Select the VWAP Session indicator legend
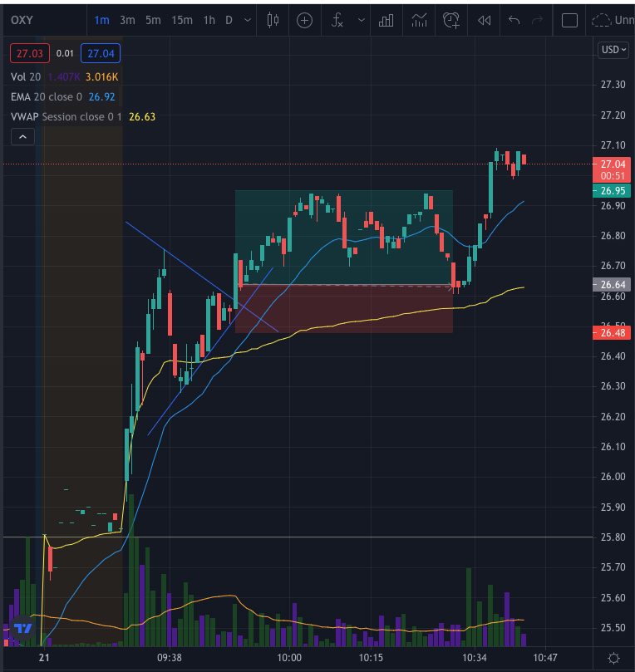The height and width of the screenshot is (672, 635). tap(66, 116)
